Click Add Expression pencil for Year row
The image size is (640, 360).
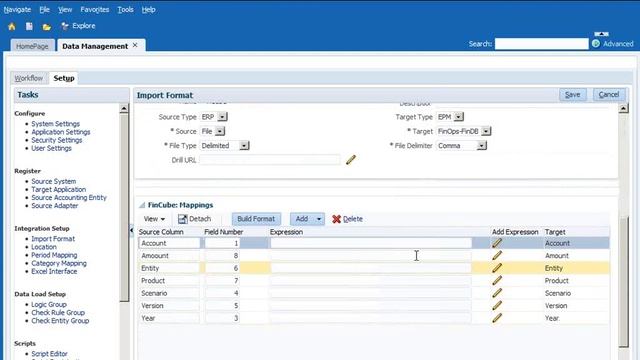tap(497, 318)
